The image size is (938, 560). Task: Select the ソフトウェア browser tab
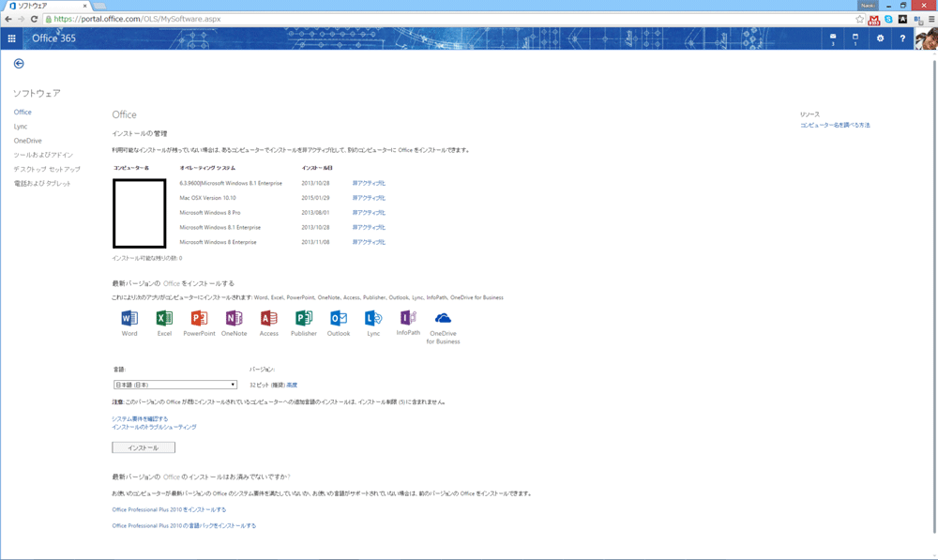(47, 6)
